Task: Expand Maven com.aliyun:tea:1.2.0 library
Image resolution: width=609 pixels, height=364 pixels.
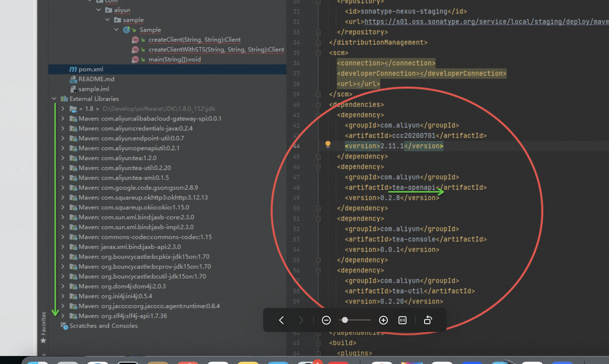Action: (x=63, y=158)
